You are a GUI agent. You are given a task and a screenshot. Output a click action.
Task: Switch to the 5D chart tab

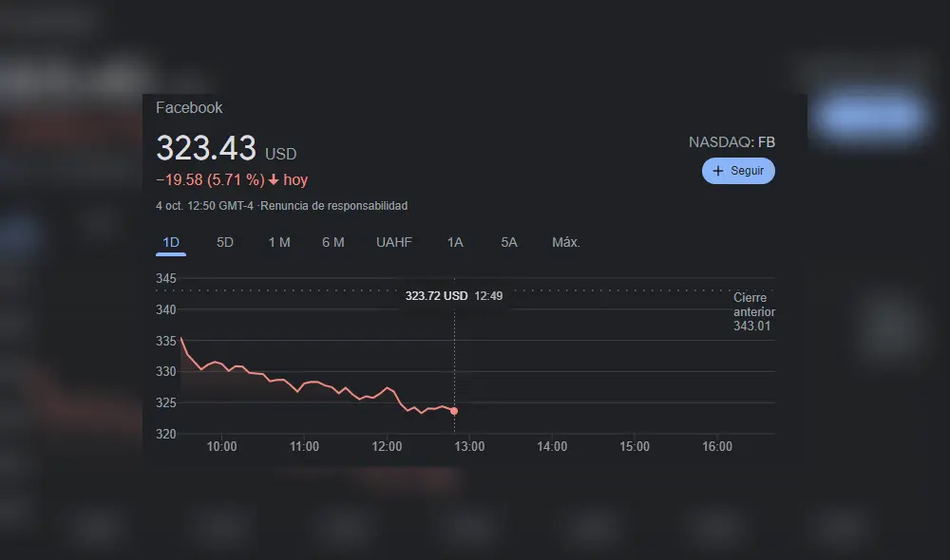(x=225, y=243)
